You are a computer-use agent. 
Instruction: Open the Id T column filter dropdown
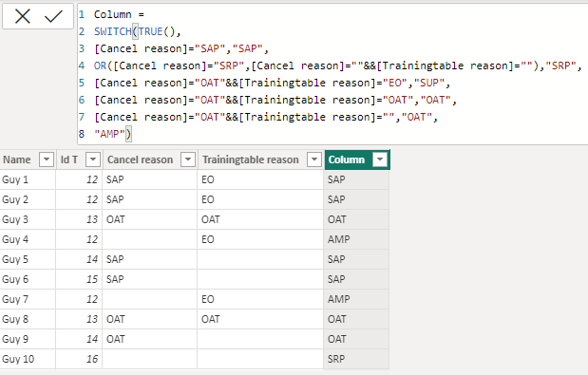[x=93, y=159]
